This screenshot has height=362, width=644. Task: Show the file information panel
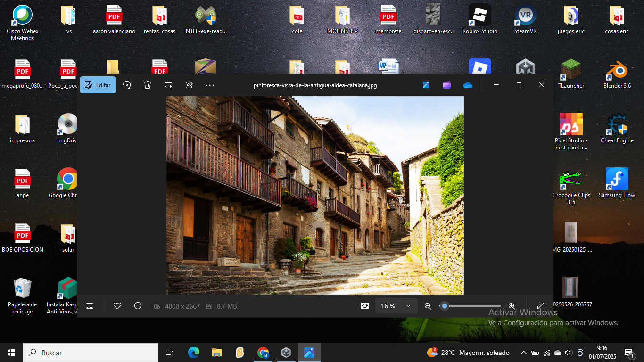(138, 306)
